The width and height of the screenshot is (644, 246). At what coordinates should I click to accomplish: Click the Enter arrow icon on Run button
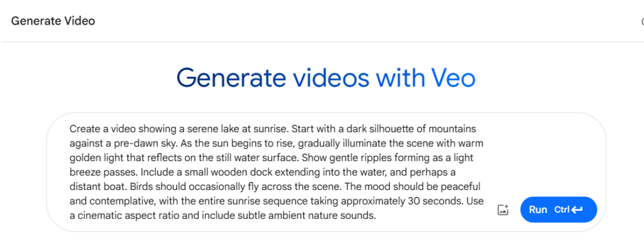(x=577, y=210)
